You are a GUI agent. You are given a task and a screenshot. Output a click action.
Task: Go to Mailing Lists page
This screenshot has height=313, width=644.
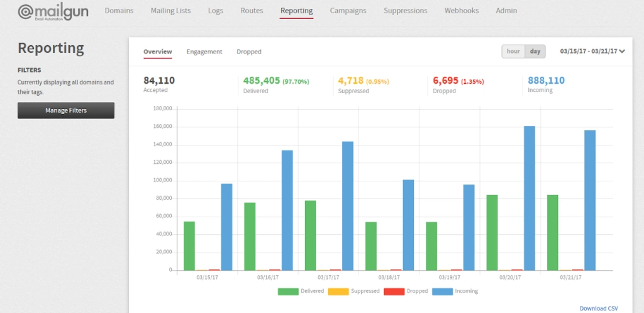170,11
